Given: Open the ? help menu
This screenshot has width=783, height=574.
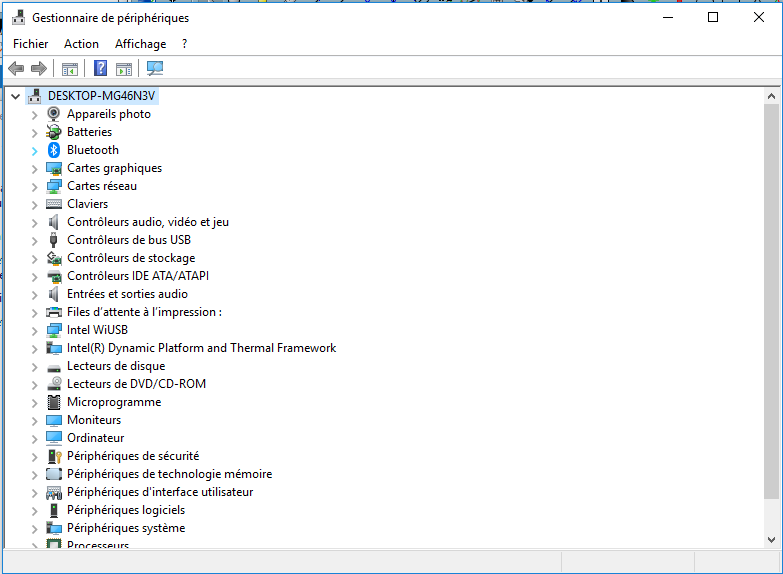Looking at the screenshot, I should [184, 44].
